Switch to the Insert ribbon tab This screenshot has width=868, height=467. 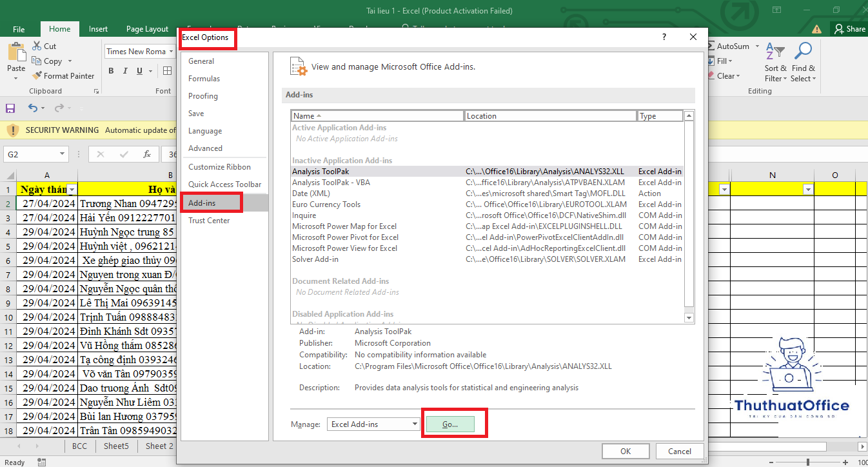pos(98,29)
